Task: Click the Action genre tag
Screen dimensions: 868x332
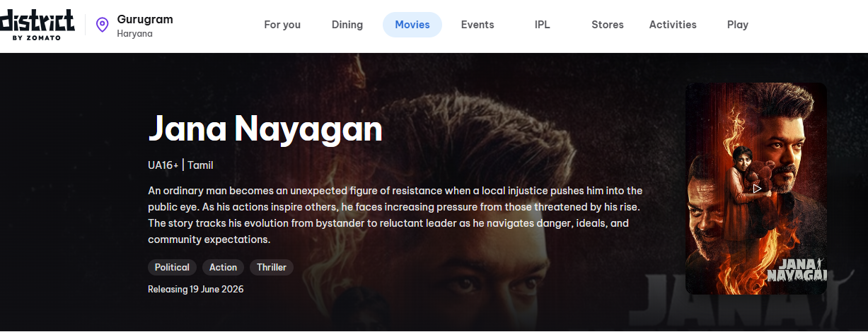Action: [x=223, y=267]
